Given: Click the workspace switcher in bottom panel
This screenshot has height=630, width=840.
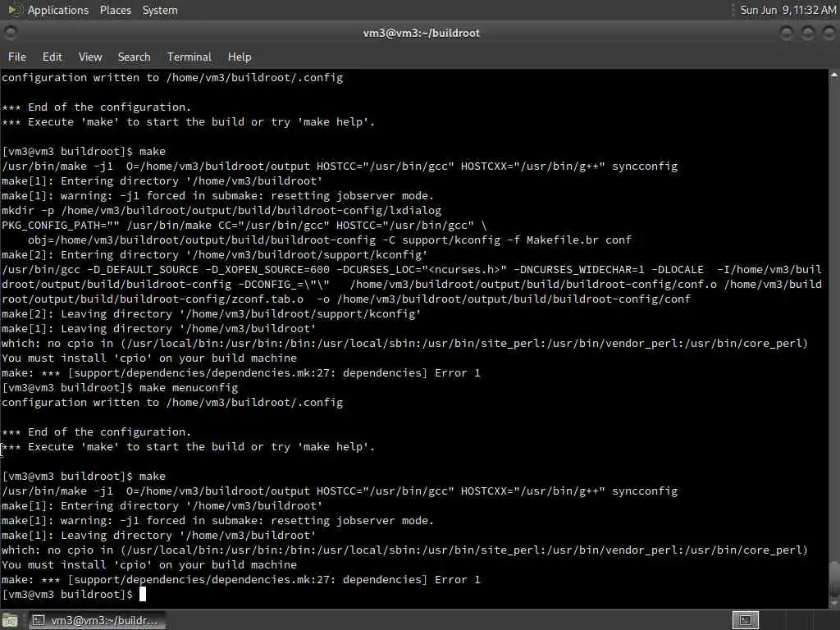Looking at the screenshot, I should 746,620.
